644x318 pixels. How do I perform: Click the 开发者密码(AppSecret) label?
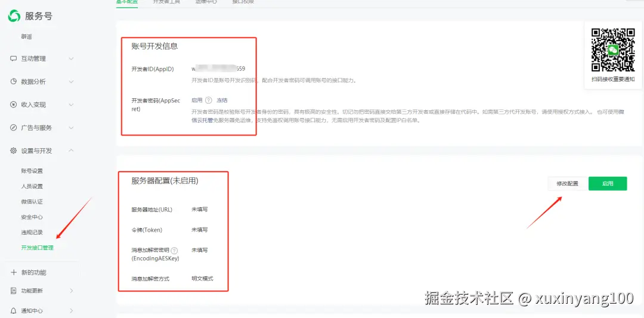point(156,105)
